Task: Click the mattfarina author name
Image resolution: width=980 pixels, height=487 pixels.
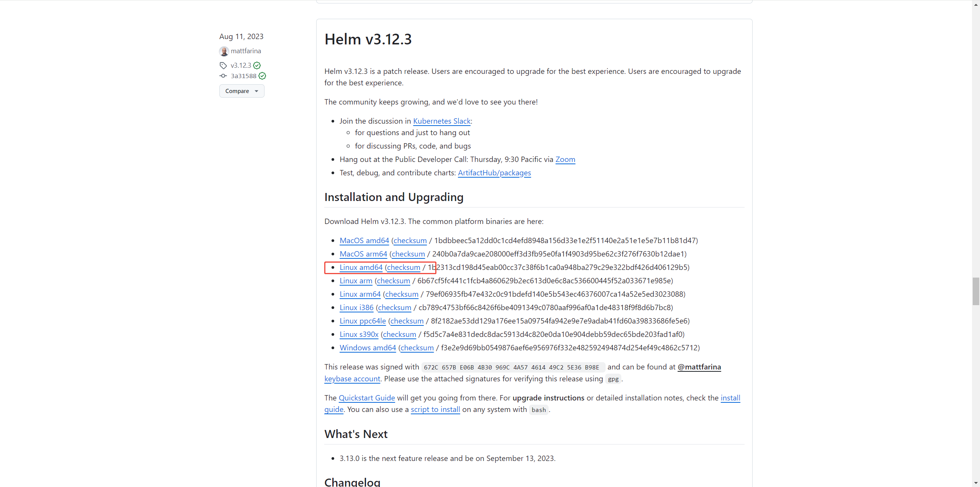Action: click(x=246, y=51)
